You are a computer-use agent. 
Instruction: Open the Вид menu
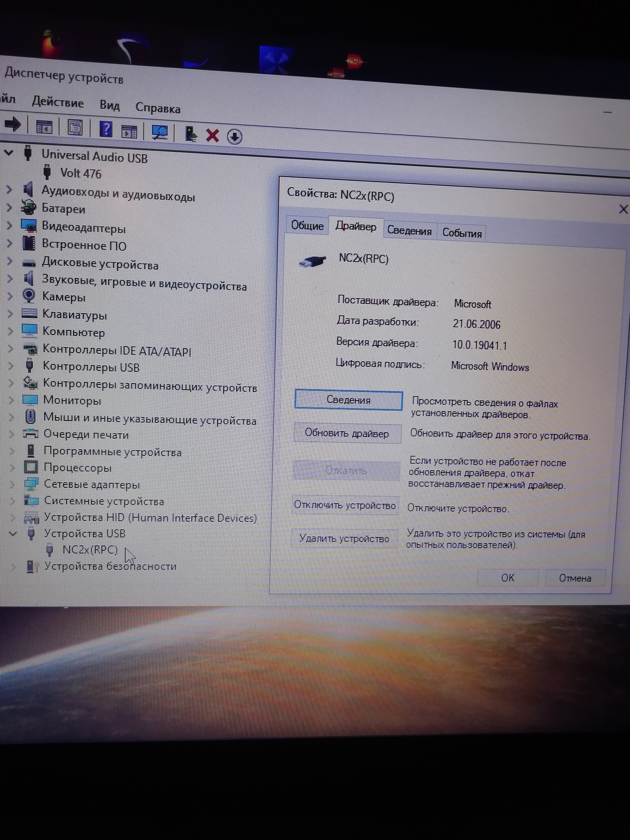click(x=109, y=105)
